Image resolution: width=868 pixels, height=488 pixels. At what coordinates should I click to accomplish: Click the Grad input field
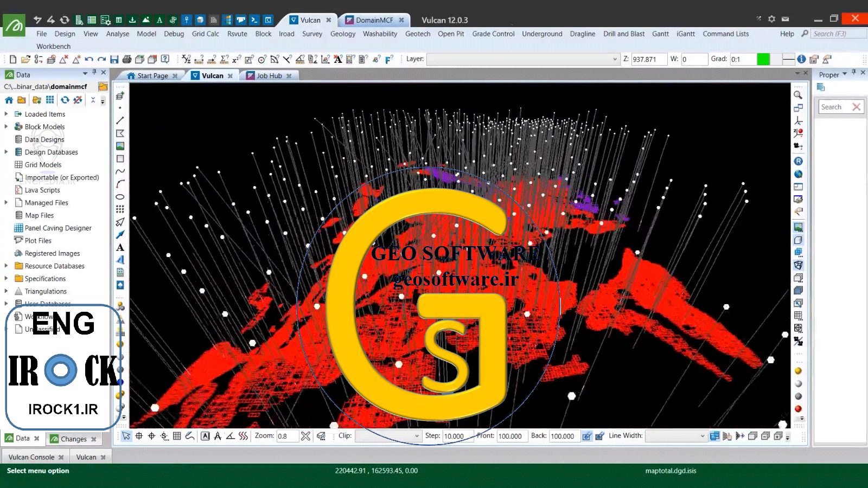[742, 59]
